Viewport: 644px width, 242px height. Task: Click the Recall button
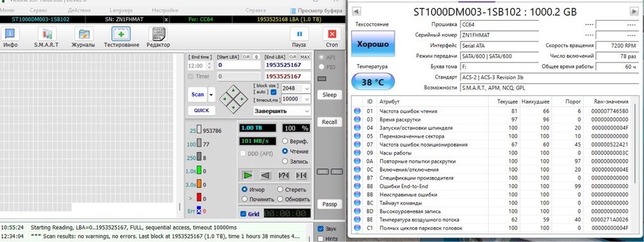(x=329, y=122)
